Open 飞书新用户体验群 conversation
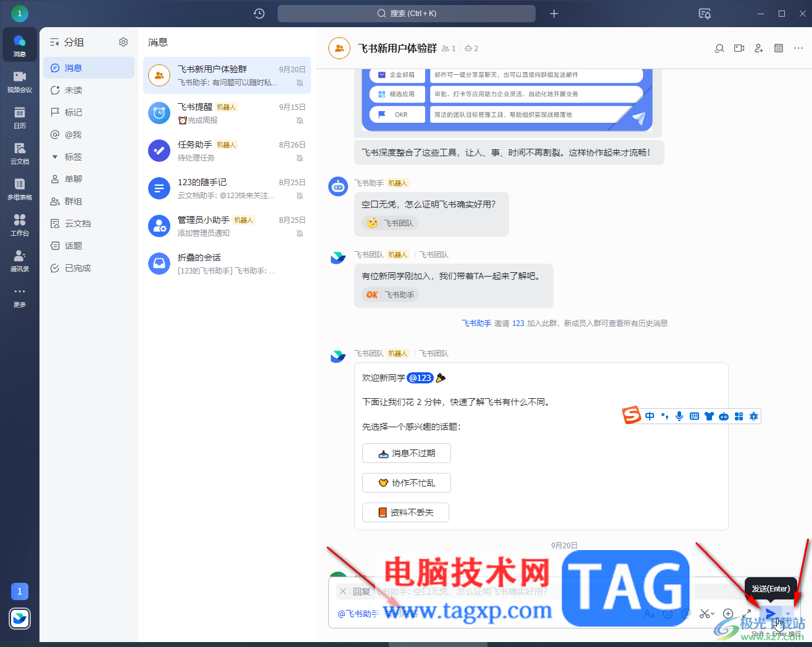This screenshot has height=647, width=812. tap(227, 75)
